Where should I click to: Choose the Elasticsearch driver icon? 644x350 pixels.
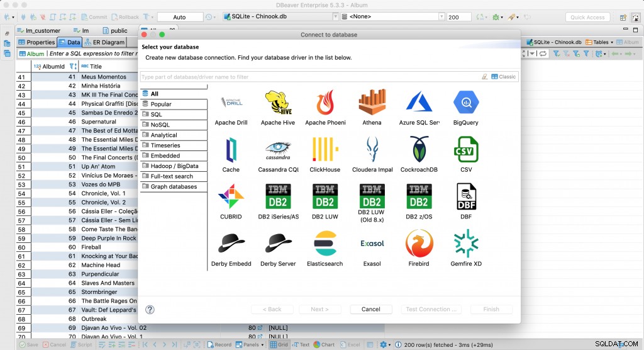tap(325, 244)
